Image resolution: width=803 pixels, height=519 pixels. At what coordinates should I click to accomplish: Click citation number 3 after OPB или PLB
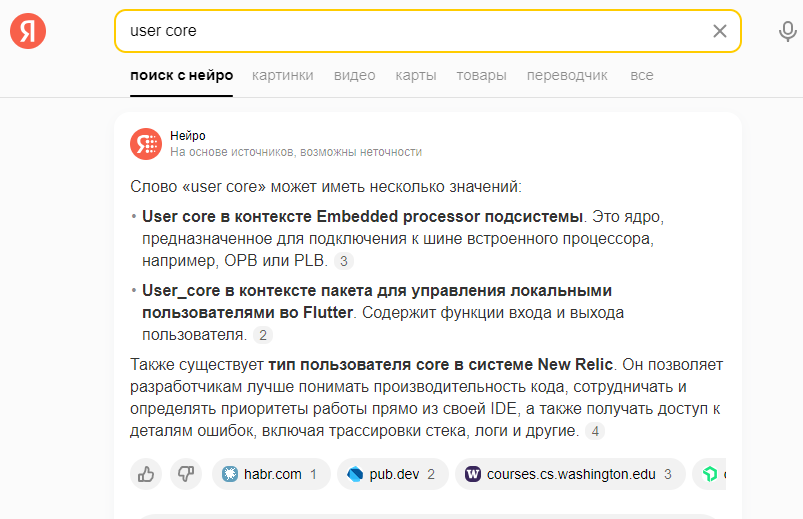coord(344,261)
